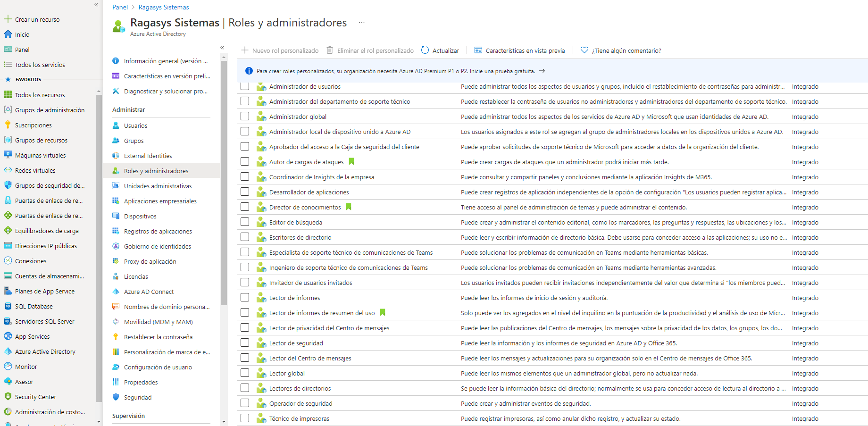Click the Conexiones sidebar icon
This screenshot has height=426, width=868.
pyautogui.click(x=8, y=261)
